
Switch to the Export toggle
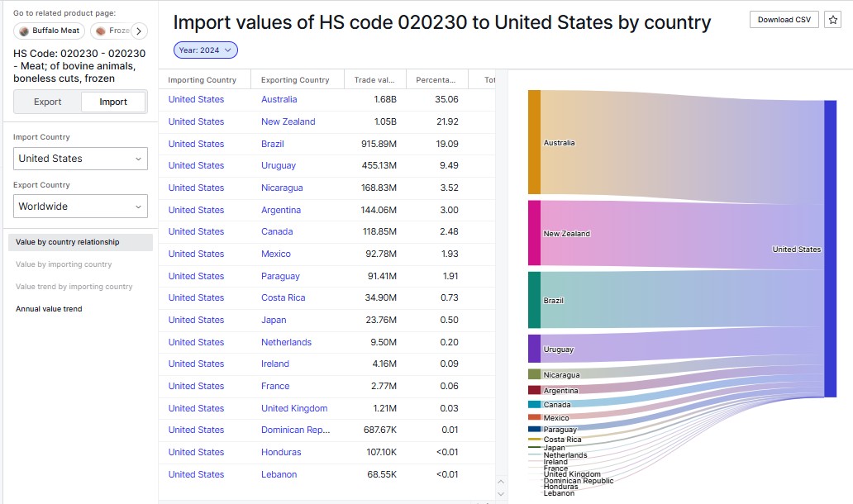(48, 102)
